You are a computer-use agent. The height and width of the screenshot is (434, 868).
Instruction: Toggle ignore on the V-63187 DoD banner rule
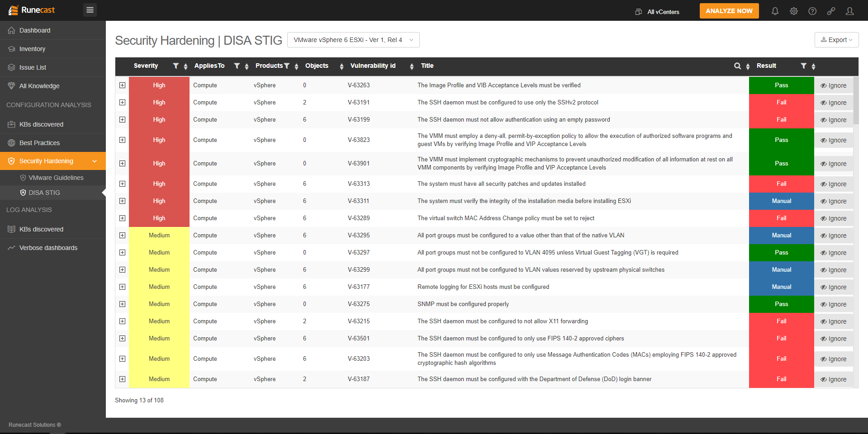tap(834, 379)
